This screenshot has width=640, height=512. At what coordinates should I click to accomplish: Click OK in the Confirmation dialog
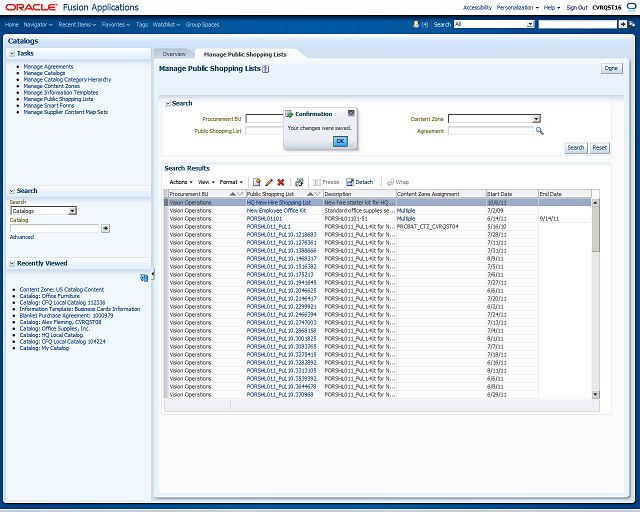click(x=340, y=141)
